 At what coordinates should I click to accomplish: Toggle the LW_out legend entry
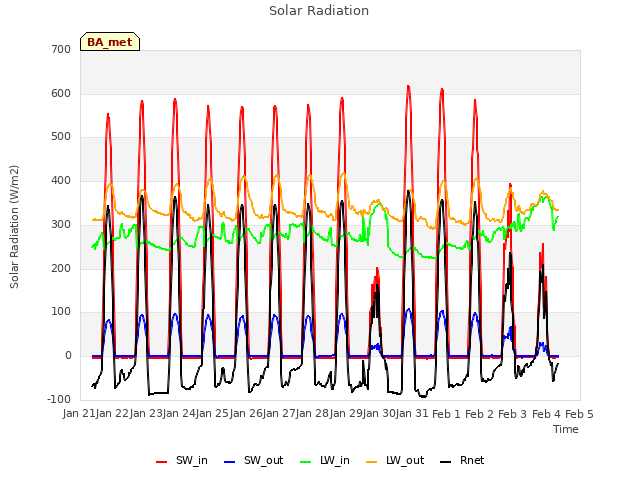pyautogui.click(x=395, y=460)
